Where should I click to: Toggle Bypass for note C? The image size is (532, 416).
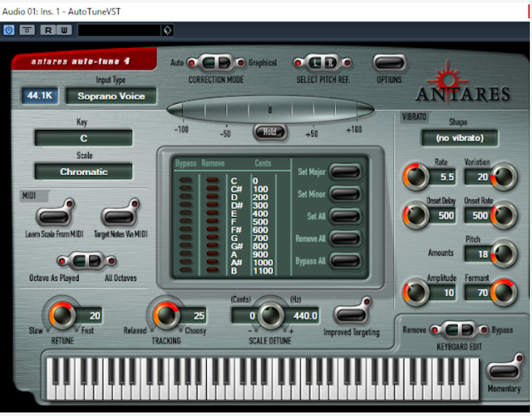186,180
